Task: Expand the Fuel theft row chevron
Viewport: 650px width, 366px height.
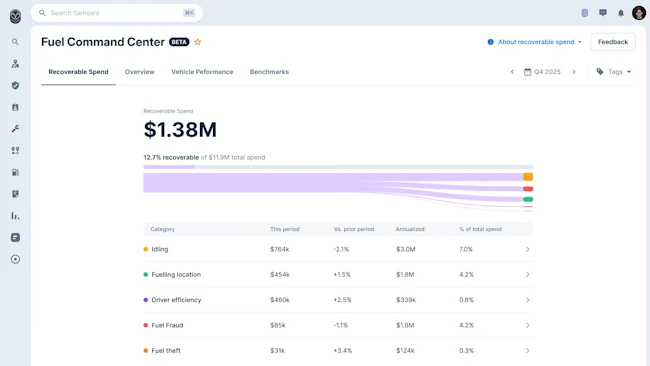Action: pos(528,351)
